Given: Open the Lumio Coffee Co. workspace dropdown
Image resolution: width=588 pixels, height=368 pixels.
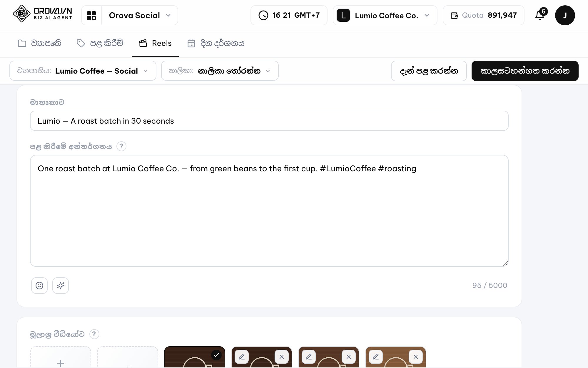Looking at the screenshot, I should tap(385, 15).
